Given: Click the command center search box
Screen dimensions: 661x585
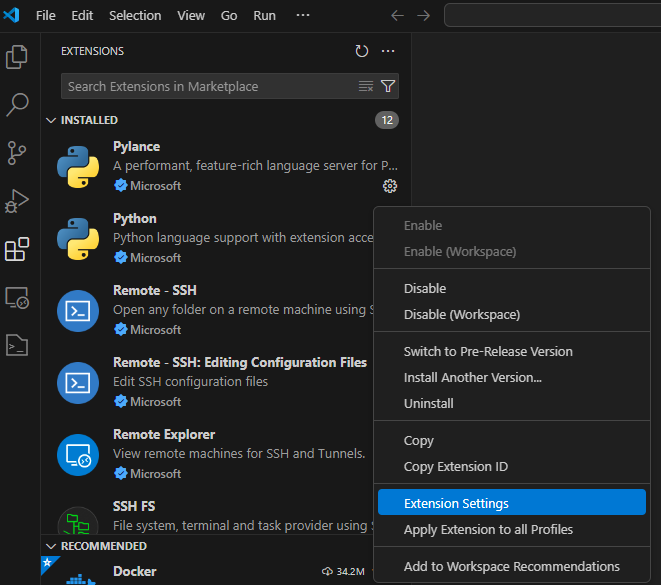Looking at the screenshot, I should click(552, 16).
